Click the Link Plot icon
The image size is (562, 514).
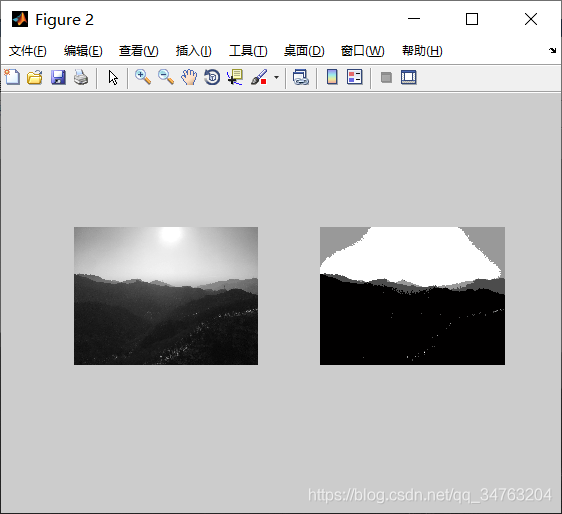coord(301,77)
